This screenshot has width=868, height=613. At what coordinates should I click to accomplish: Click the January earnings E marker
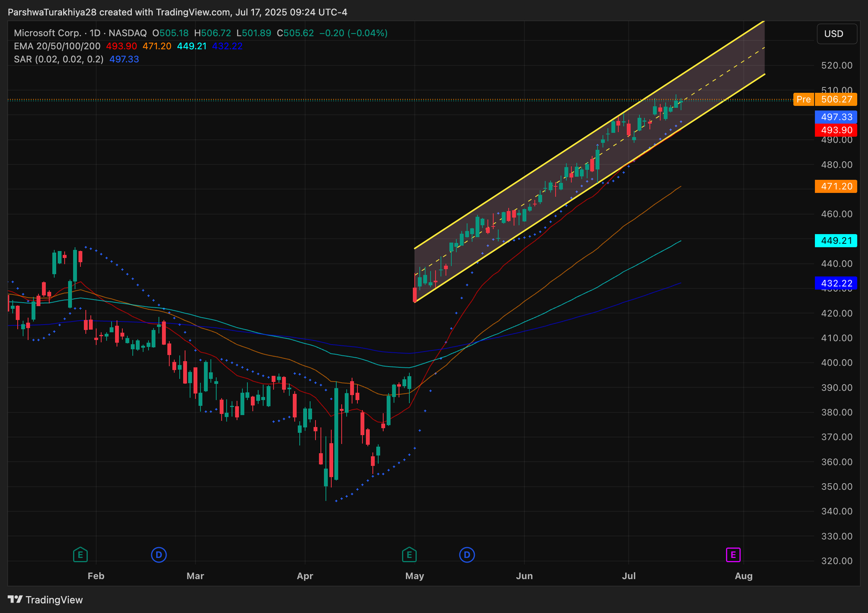(80, 555)
